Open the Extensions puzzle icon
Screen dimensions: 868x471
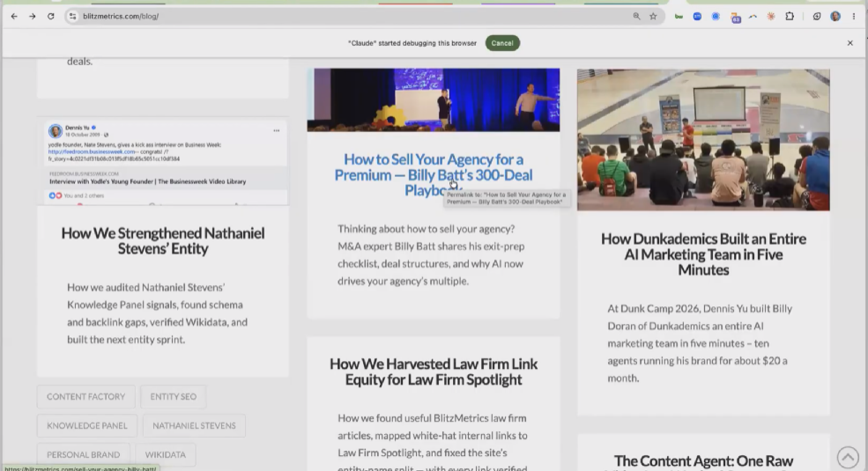click(790, 17)
